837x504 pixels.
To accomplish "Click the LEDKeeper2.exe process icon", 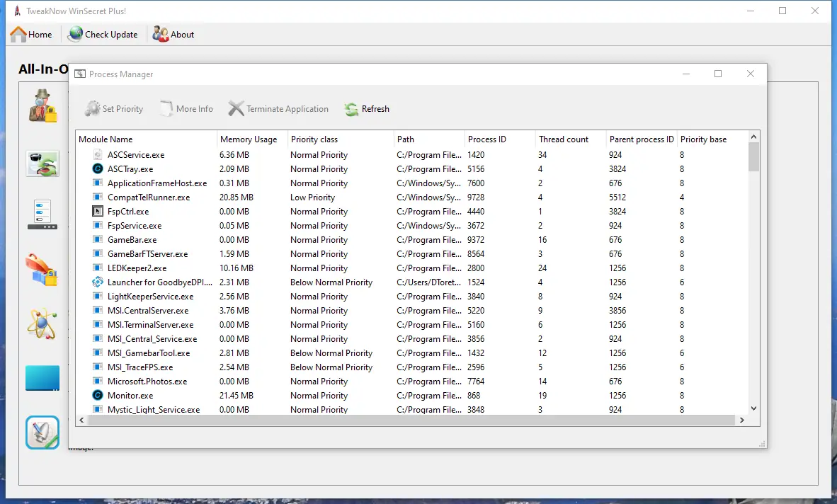I will (x=98, y=268).
